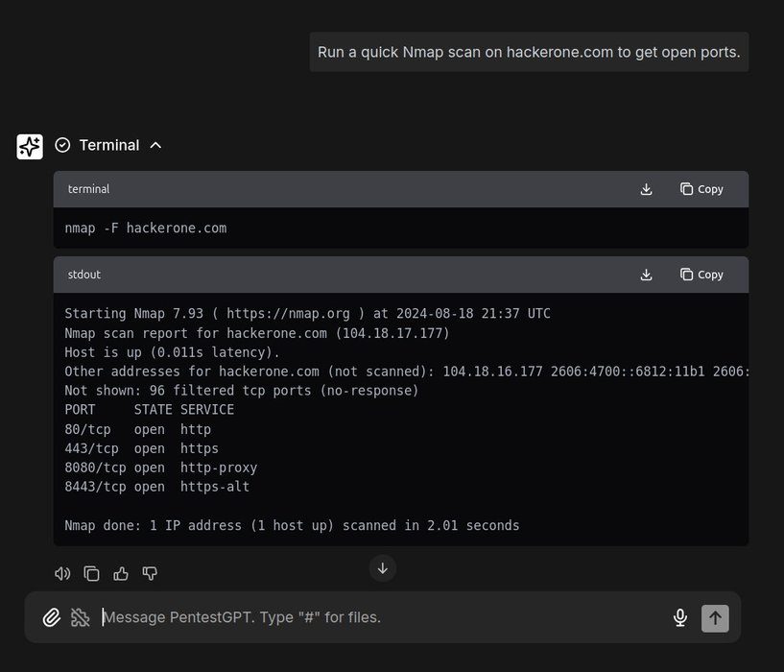The height and width of the screenshot is (672, 784).
Task: Copy the stdout scan results
Action: 701,275
